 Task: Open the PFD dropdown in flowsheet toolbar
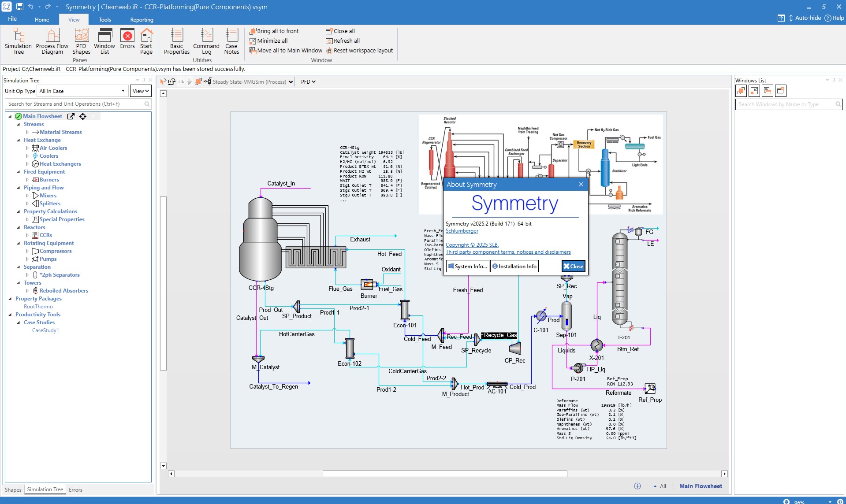pos(308,82)
